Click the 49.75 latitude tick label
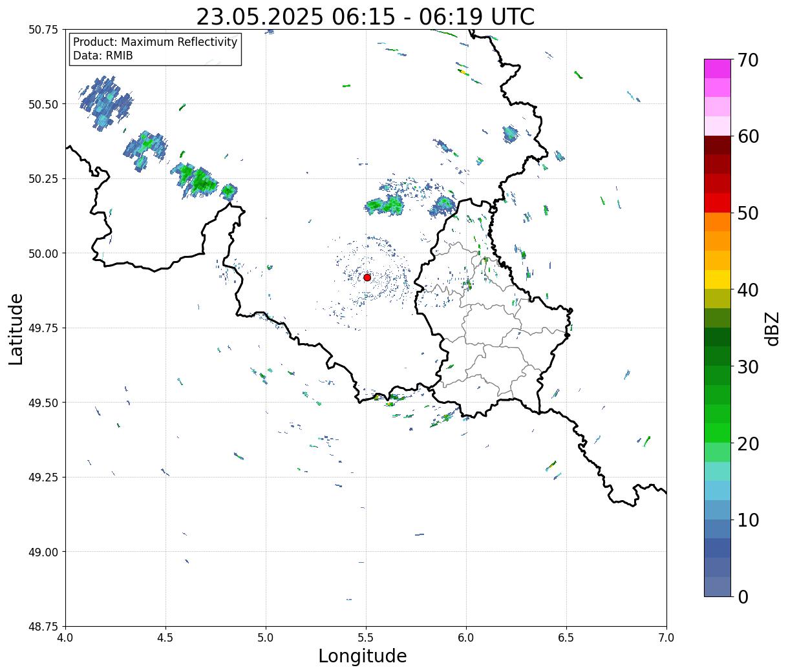 (x=43, y=328)
